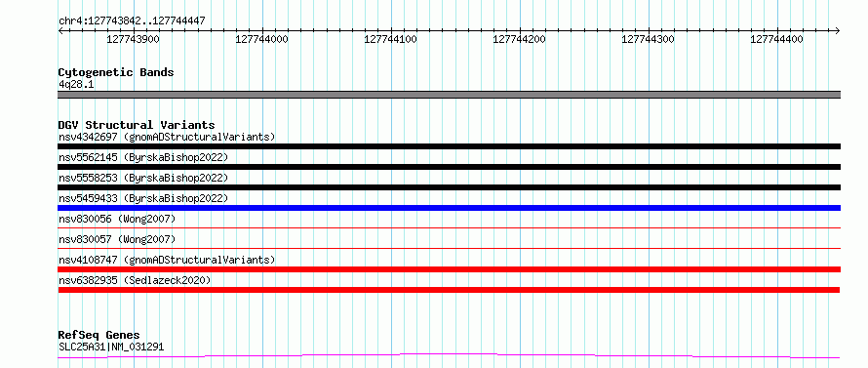Screen dimensions: 868x368
Task: Open variant nsv5459433 ByrskaBishop2022 label
Action: (x=143, y=198)
